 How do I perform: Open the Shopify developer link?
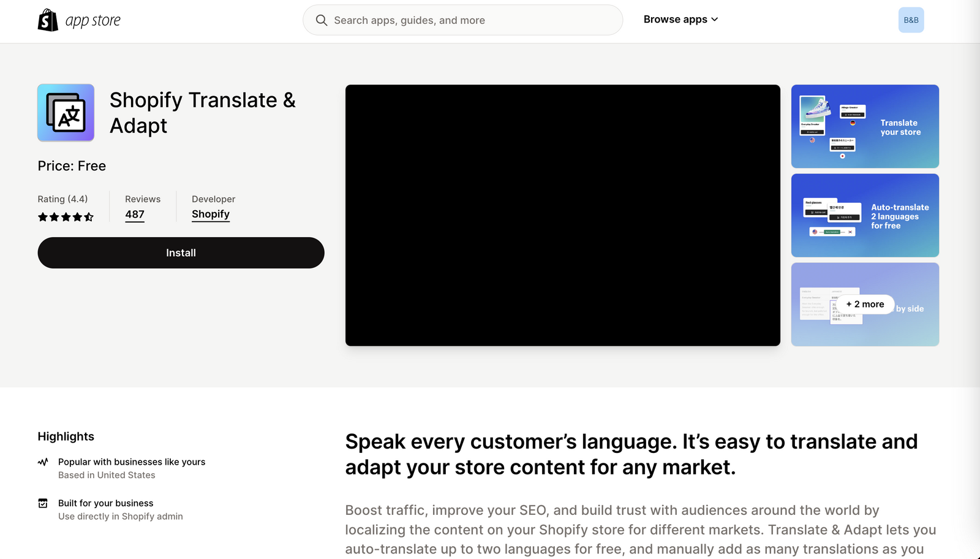click(x=211, y=214)
